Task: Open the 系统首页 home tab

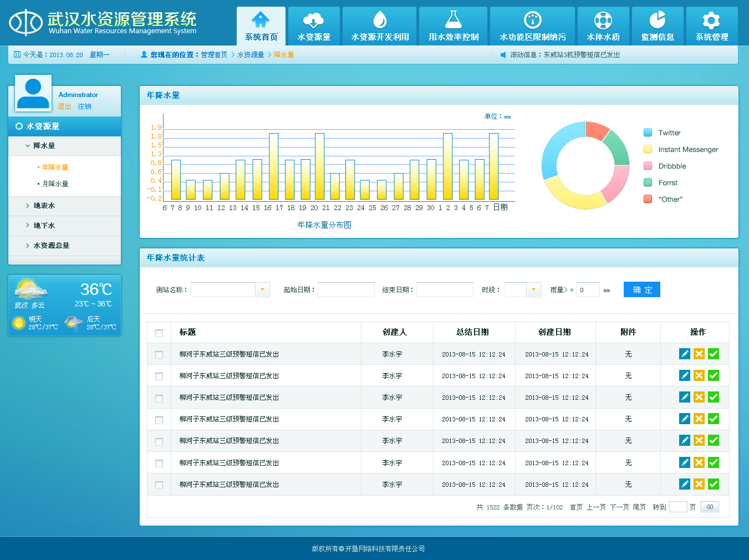Action: tap(261, 26)
